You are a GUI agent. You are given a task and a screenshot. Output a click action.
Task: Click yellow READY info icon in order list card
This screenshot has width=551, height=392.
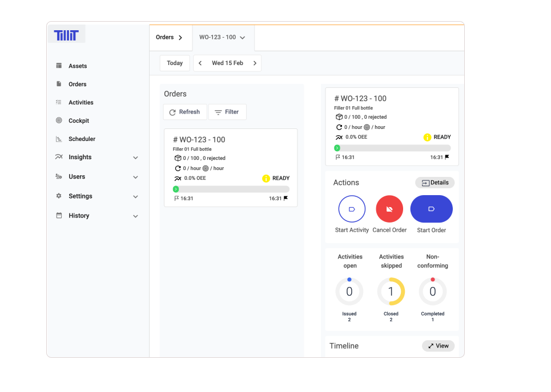[266, 179]
